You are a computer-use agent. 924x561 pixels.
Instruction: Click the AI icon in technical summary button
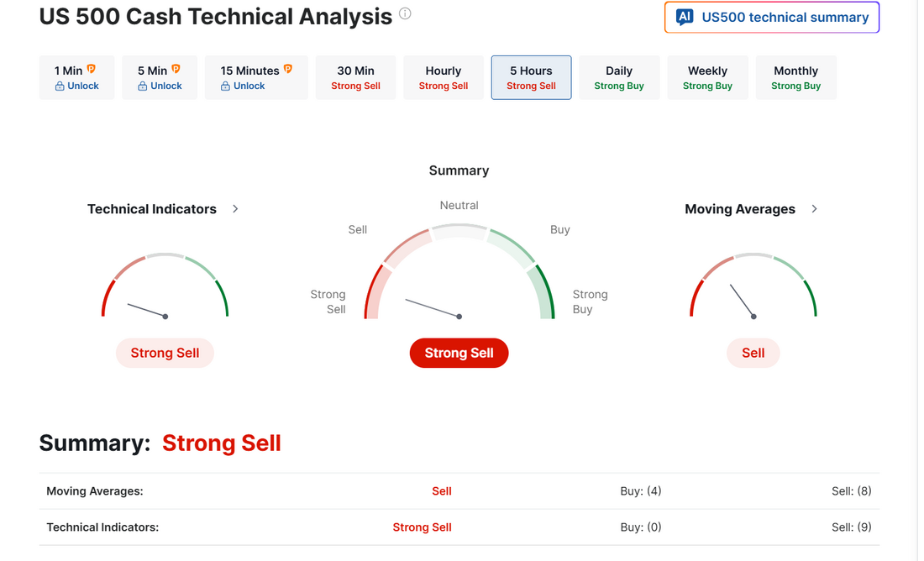pyautogui.click(x=685, y=18)
